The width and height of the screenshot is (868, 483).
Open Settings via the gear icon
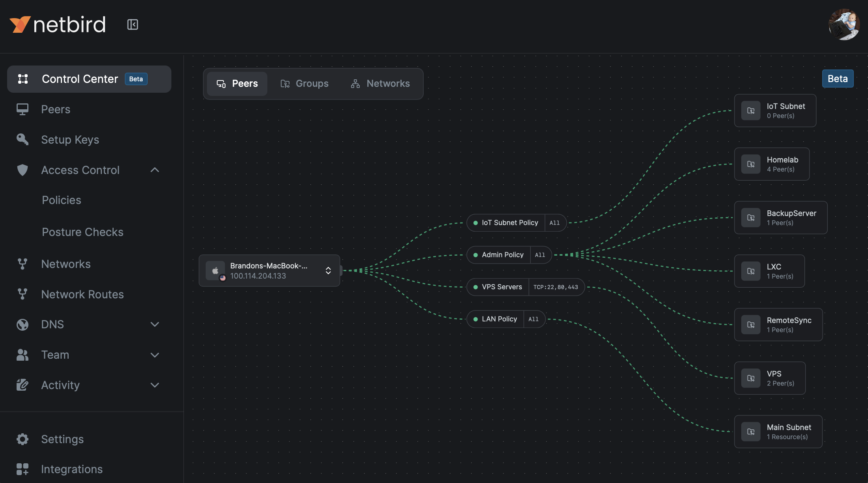[x=23, y=439]
